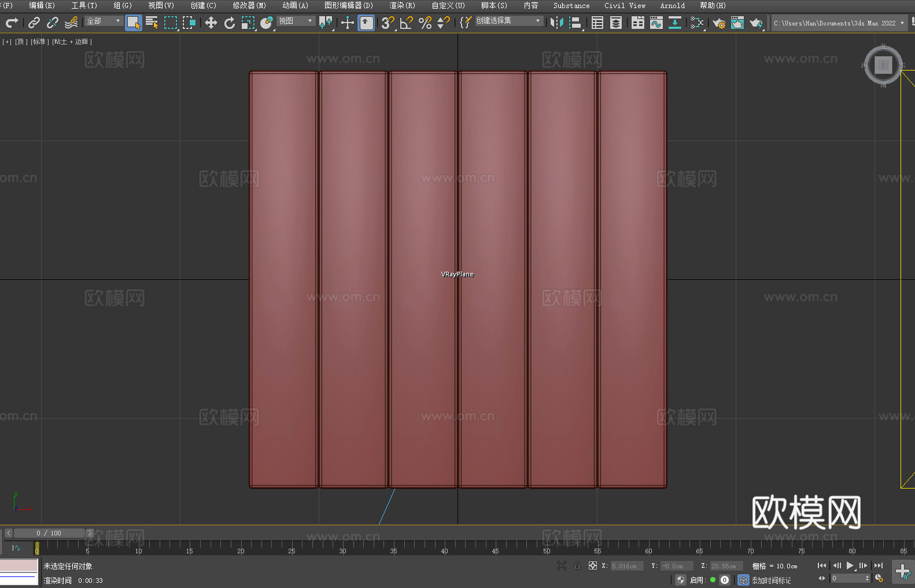Toggle the Spinner Snap button
Screen dimensions: 915x588
(x=444, y=23)
